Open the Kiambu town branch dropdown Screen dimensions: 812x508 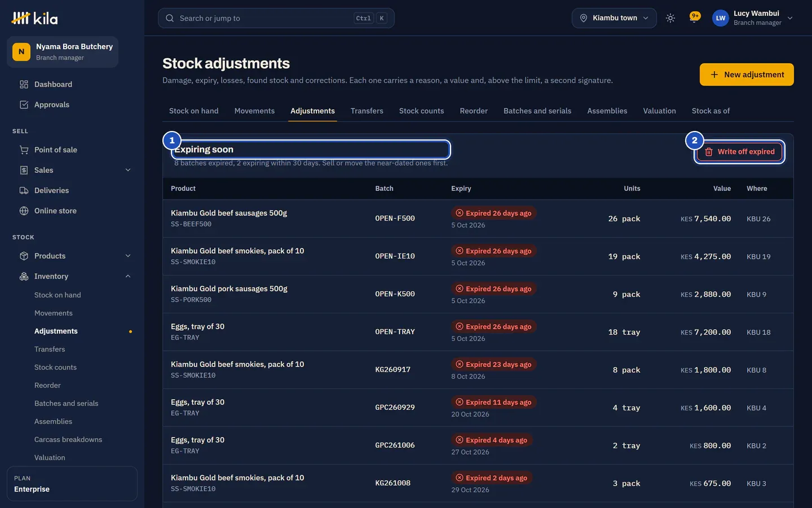tap(614, 18)
